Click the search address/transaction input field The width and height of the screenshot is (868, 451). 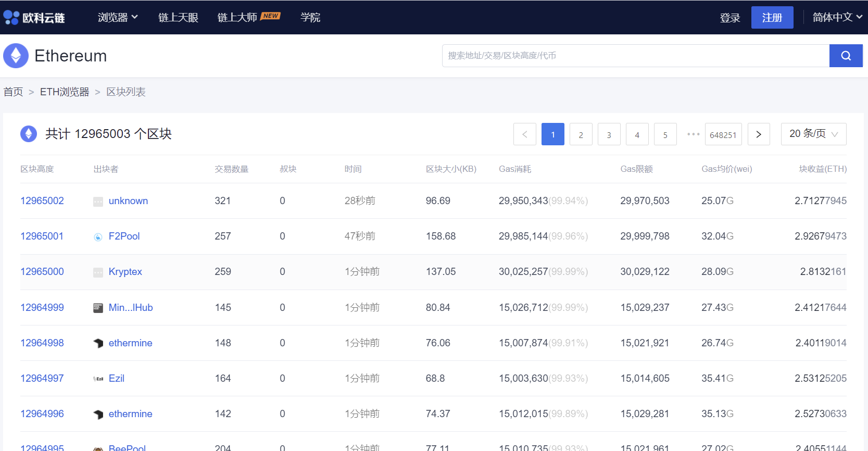(636, 56)
